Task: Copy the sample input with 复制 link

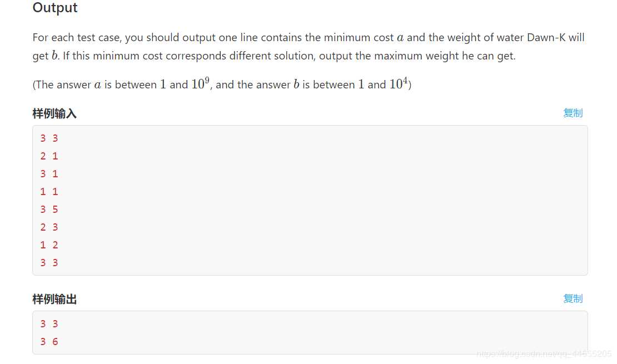Action: pyautogui.click(x=573, y=113)
